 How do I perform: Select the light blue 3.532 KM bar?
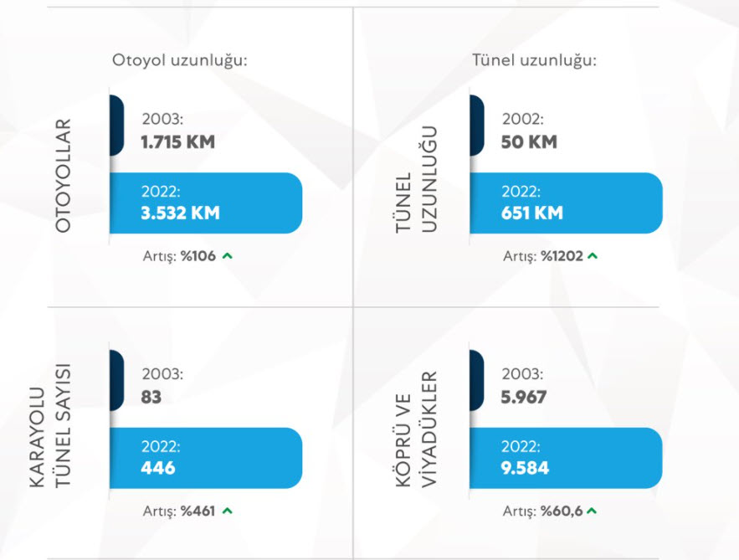pos(205,203)
